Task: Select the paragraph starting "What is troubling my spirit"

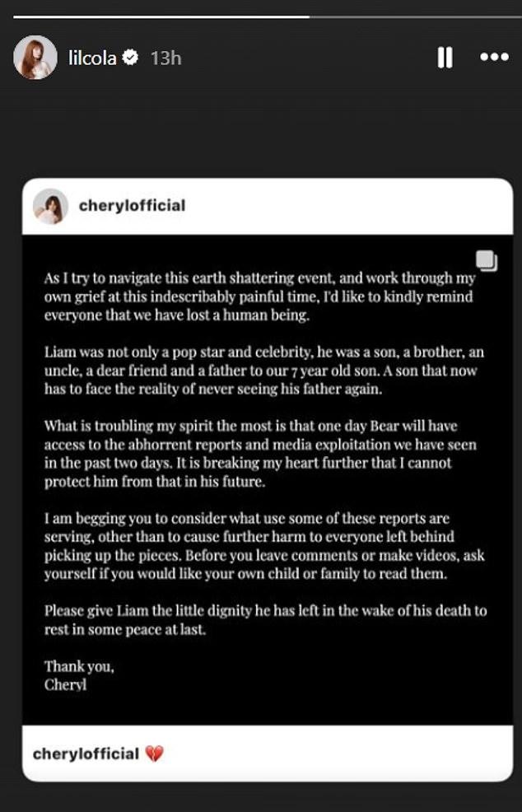Action: [x=260, y=454]
